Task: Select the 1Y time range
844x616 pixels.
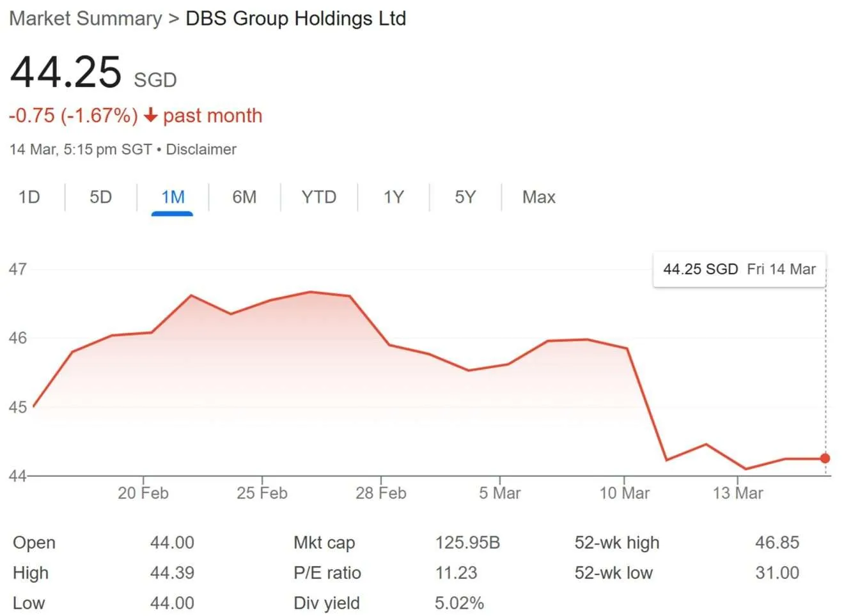Action: pyautogui.click(x=393, y=197)
